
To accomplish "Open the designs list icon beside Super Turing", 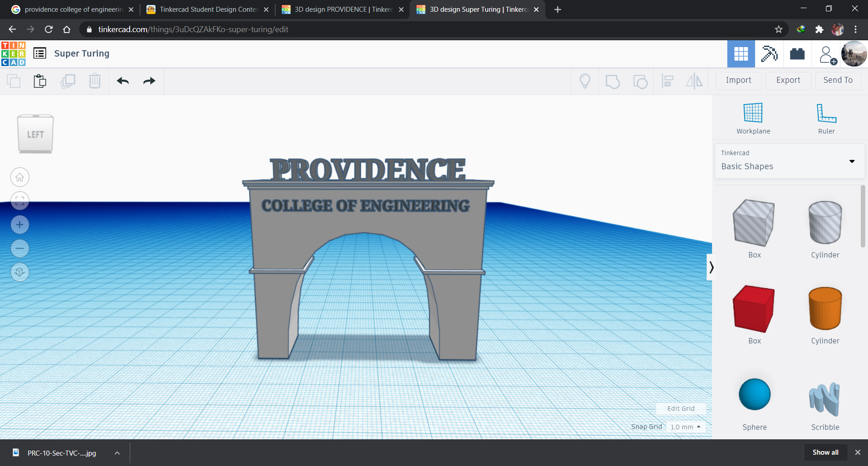I will pyautogui.click(x=40, y=53).
